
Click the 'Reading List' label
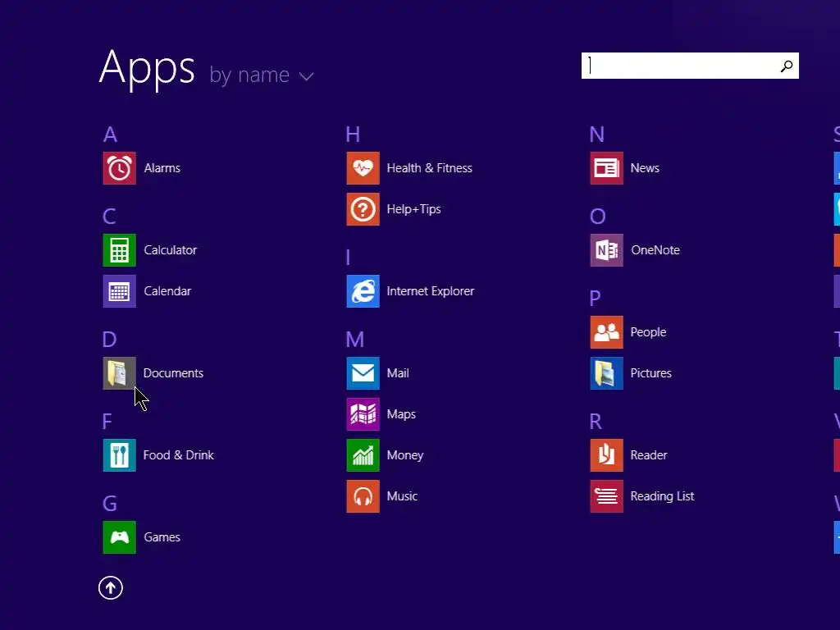[663, 496]
